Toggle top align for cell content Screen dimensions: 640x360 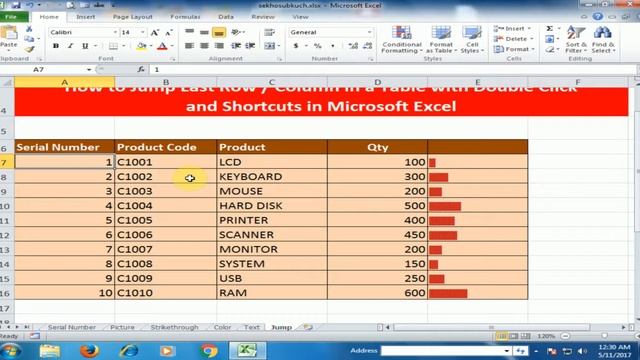pos(189,32)
